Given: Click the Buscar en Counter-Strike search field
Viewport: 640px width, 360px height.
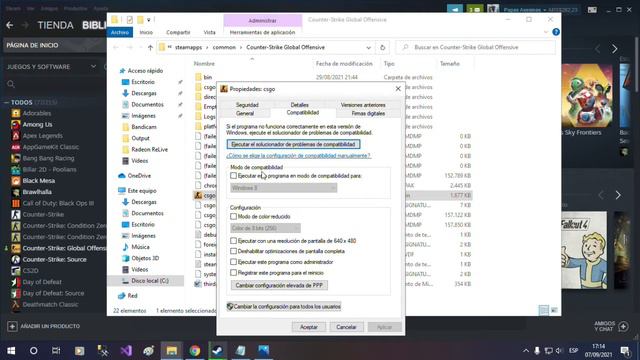Looking at the screenshot, I should pos(476,47).
